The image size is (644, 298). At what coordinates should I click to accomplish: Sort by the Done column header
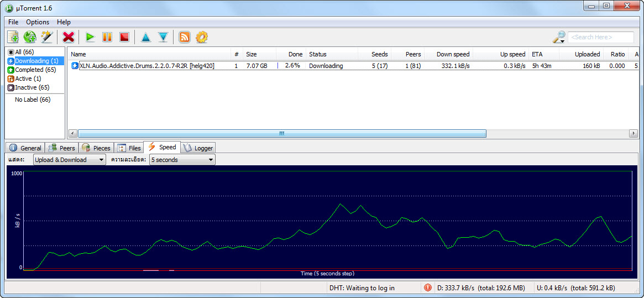[291, 54]
